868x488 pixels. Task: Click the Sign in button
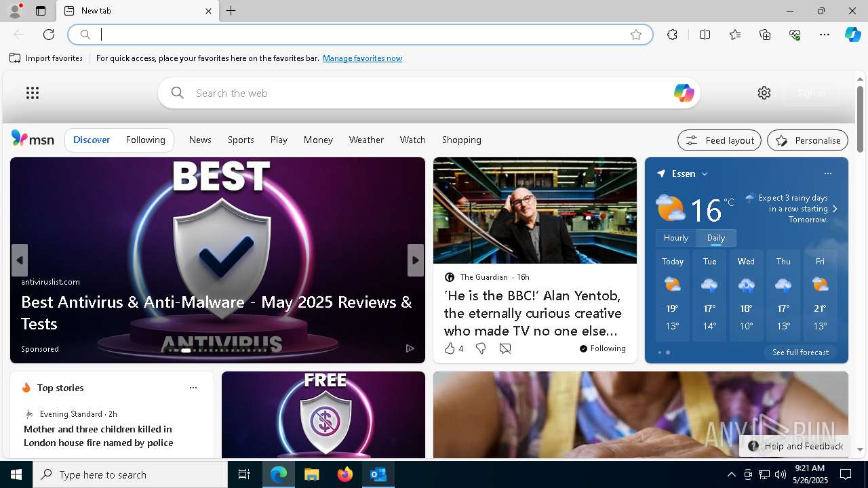click(810, 93)
